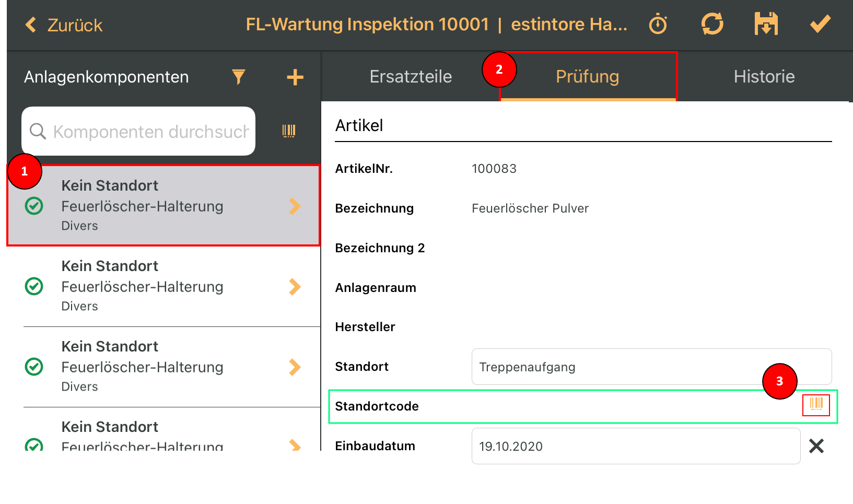Screen dimensions: 853x504
Task: Scan barcode next to component search field
Action: (x=289, y=131)
